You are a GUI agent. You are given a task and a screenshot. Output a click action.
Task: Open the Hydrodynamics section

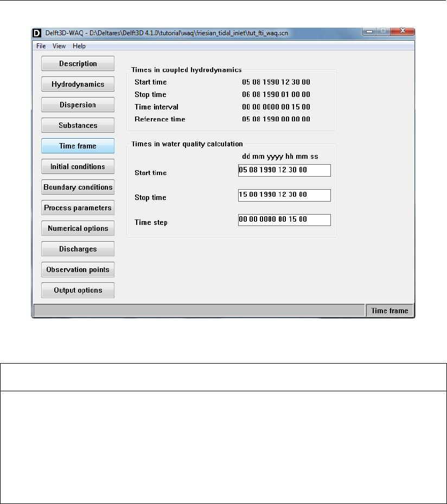pos(78,84)
